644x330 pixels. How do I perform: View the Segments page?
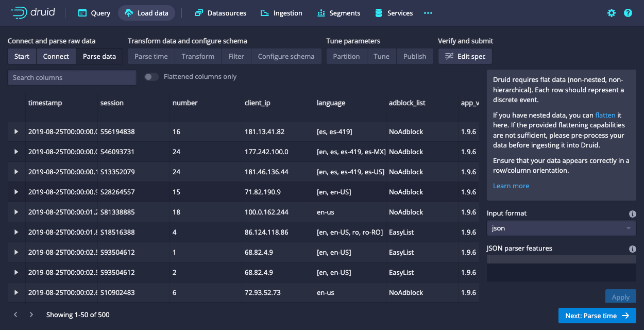[338, 13]
